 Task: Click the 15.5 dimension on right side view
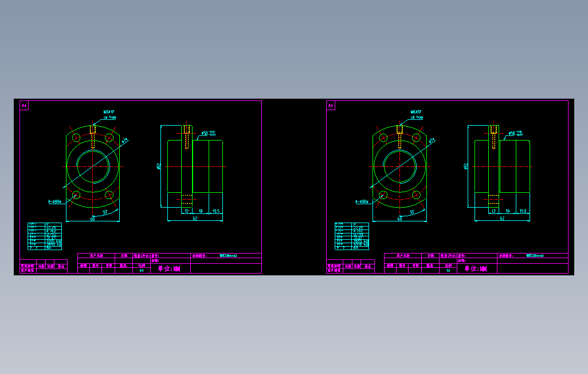(x=523, y=211)
